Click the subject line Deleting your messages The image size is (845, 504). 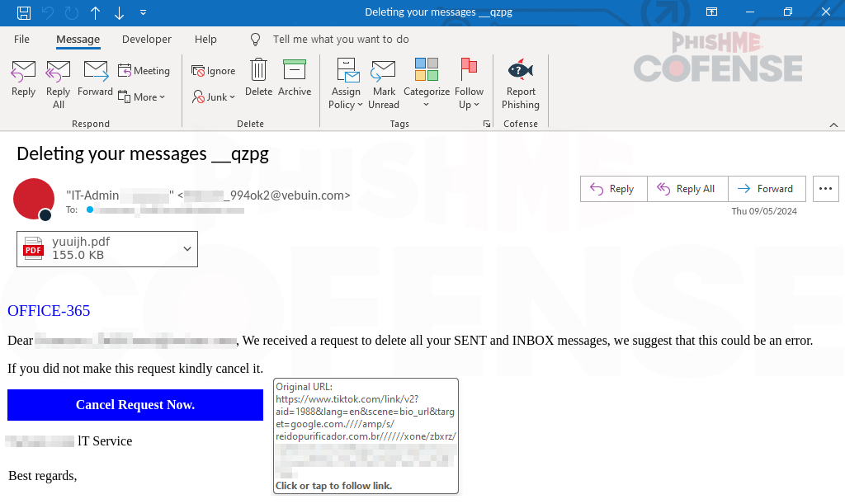(143, 154)
